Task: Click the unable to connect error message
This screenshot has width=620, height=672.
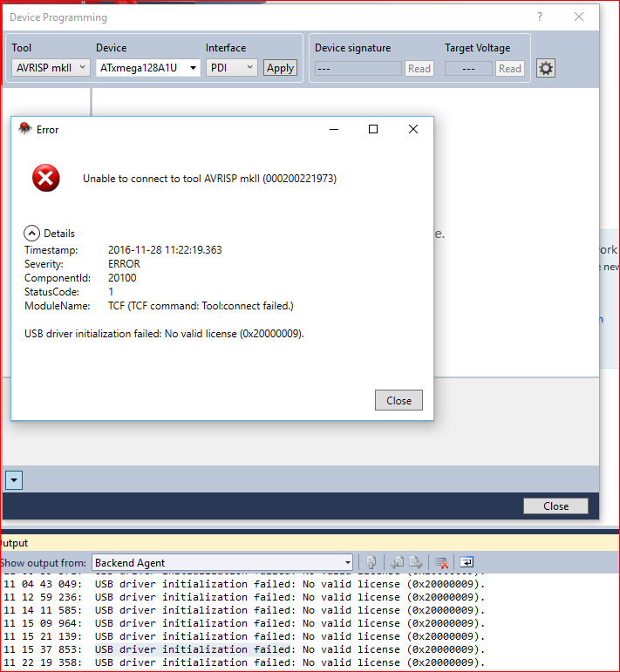Action: point(209,179)
